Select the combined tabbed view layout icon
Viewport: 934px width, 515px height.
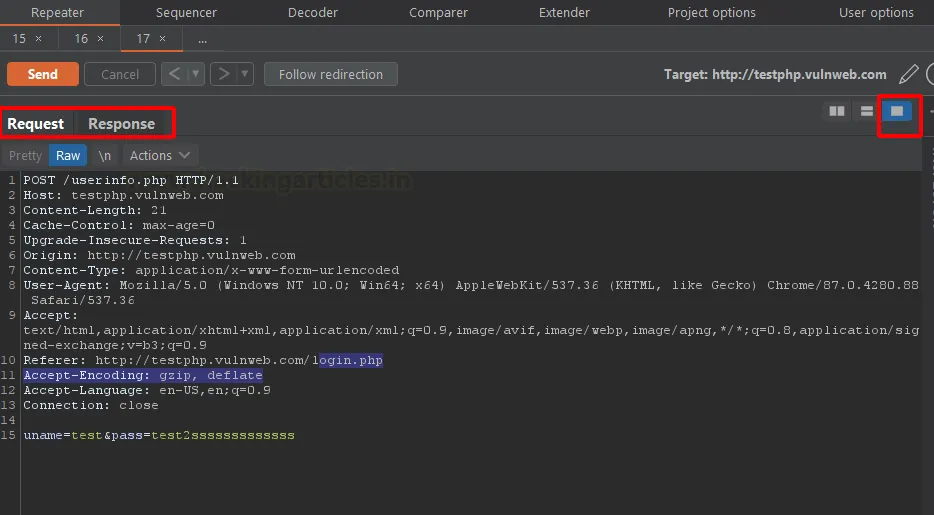[x=897, y=111]
